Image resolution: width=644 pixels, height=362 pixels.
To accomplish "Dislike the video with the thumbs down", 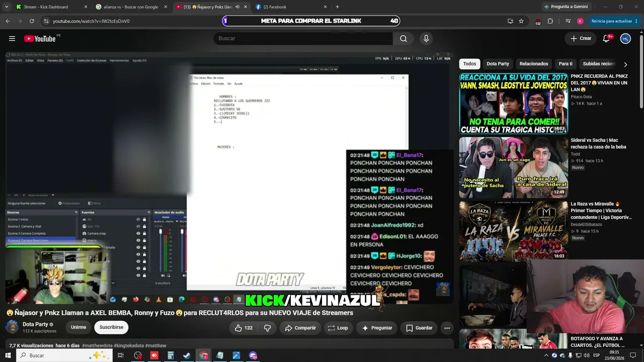I will (x=268, y=328).
